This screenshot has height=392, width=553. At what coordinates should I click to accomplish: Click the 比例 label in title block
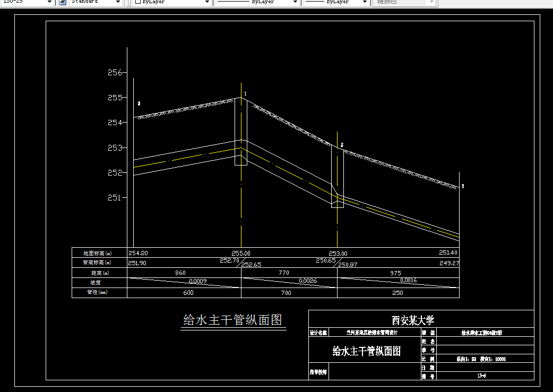(428, 359)
